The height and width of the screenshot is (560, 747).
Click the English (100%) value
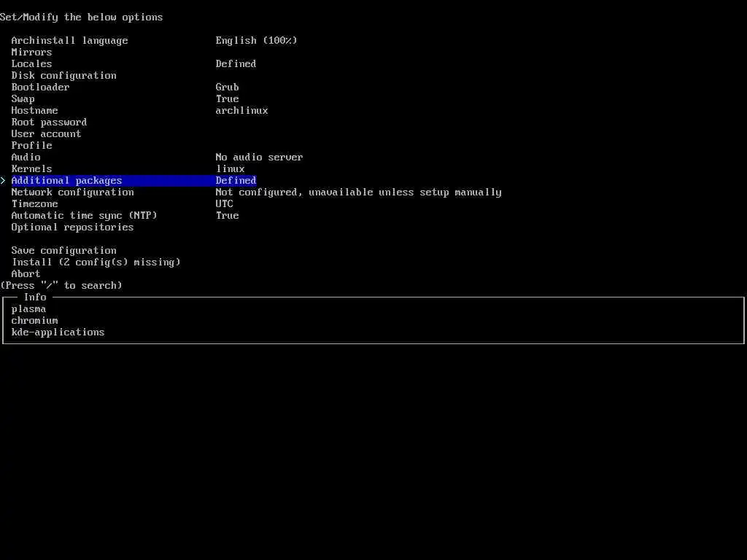pyautogui.click(x=256, y=41)
